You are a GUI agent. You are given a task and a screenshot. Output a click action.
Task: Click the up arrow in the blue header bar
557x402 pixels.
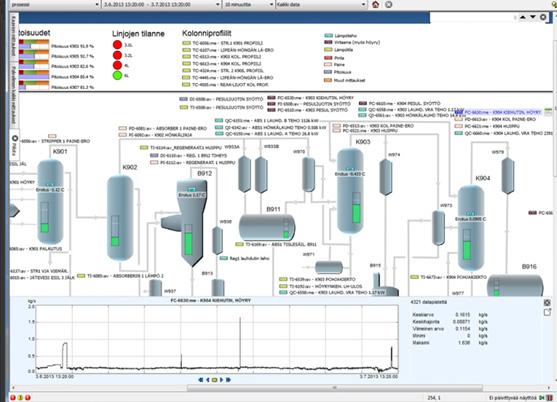click(x=523, y=17)
